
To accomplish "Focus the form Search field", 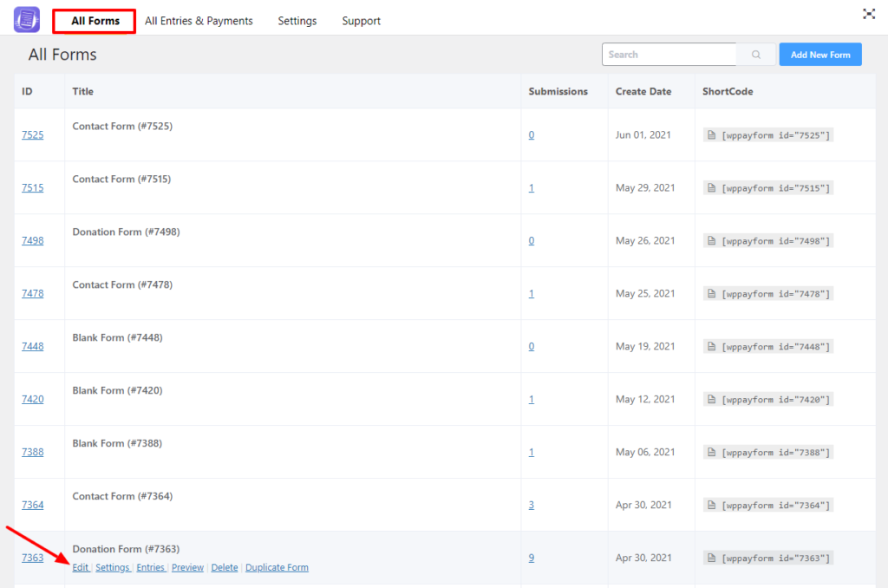I will point(668,55).
